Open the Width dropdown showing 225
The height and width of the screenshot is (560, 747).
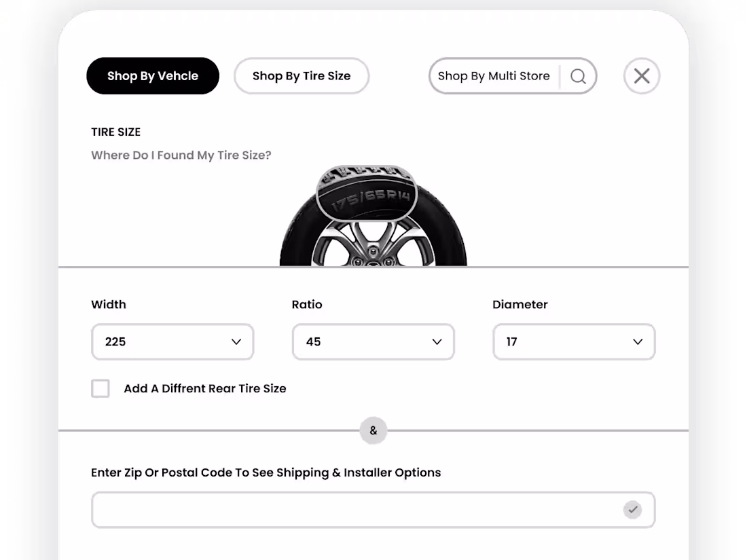(172, 341)
